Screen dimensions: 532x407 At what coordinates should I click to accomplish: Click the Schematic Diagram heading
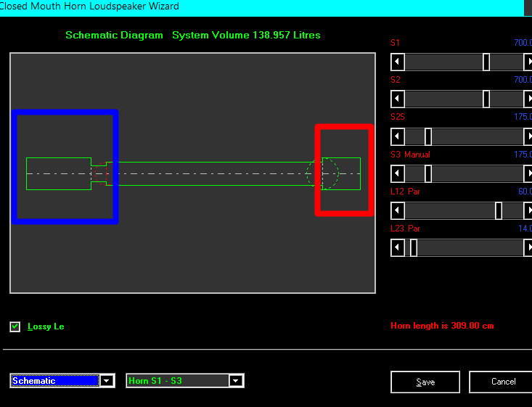point(115,36)
